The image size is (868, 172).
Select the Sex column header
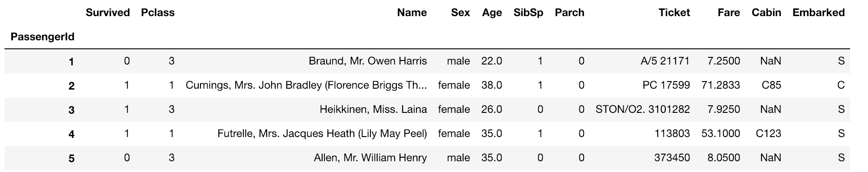point(460,13)
